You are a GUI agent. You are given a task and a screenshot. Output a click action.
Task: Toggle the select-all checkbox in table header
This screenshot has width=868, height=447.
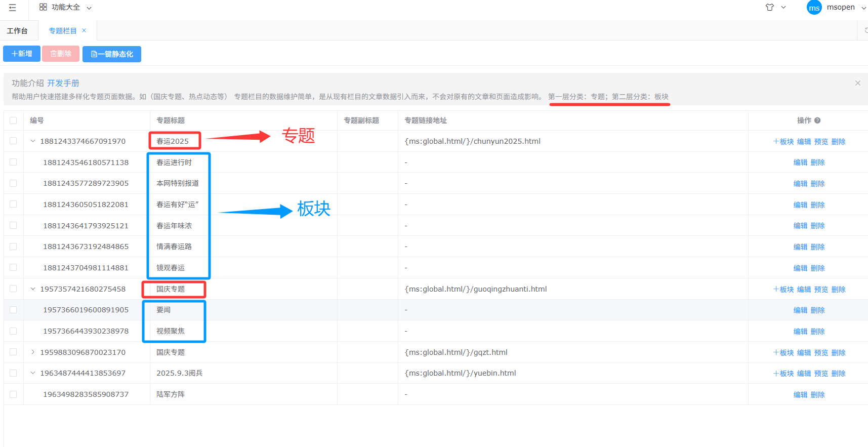coord(13,120)
